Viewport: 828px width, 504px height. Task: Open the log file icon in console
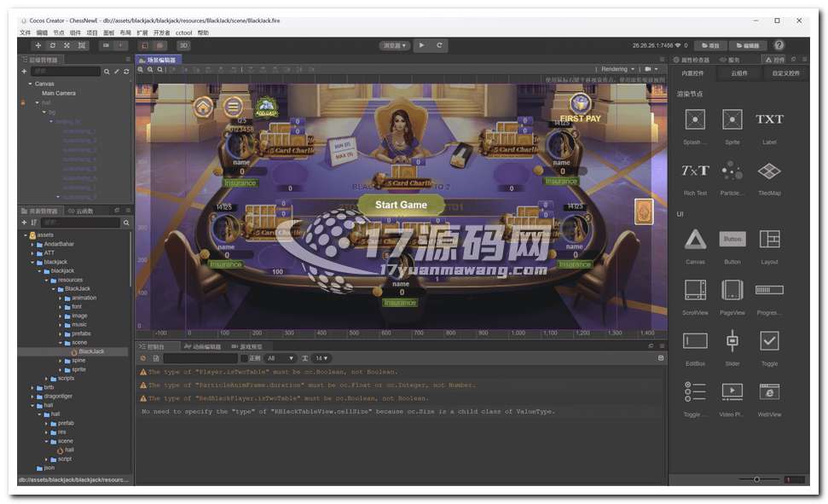click(x=156, y=358)
